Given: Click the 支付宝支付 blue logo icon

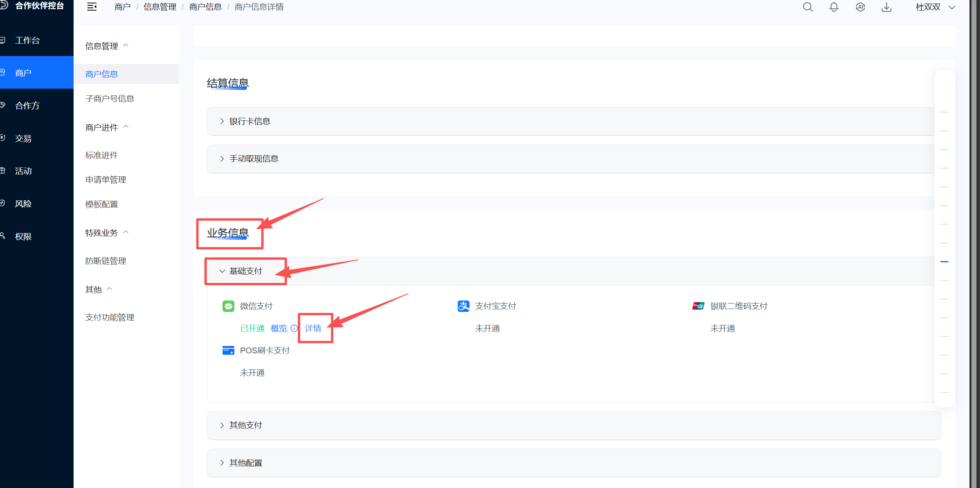Looking at the screenshot, I should point(463,306).
